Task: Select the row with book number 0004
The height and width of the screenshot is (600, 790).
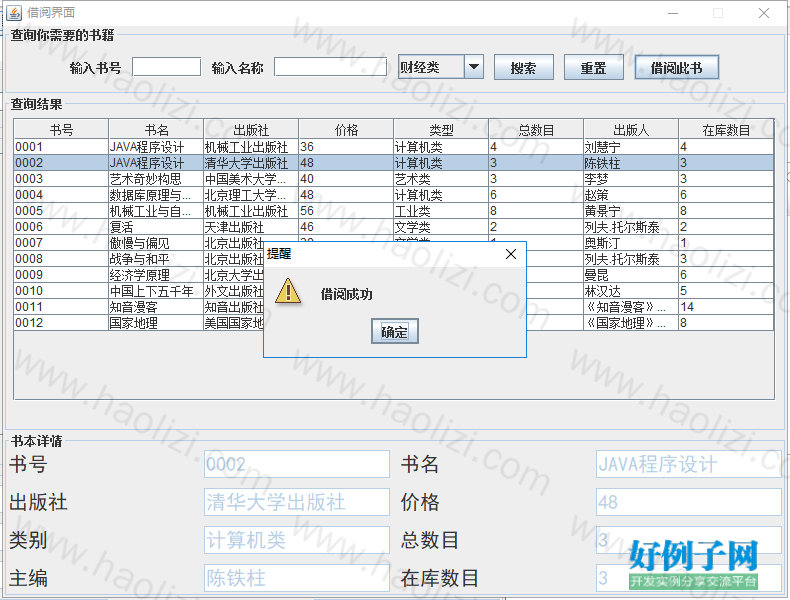Action: click(393, 195)
